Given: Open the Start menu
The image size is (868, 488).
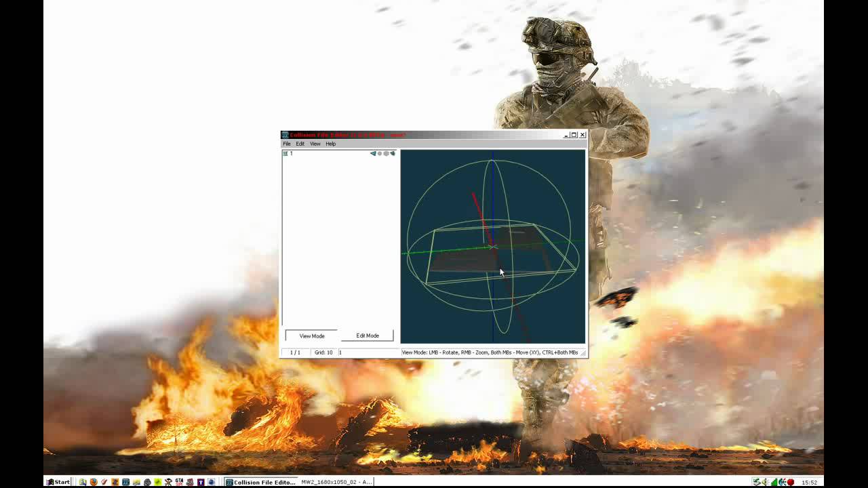Looking at the screenshot, I should (58, 482).
